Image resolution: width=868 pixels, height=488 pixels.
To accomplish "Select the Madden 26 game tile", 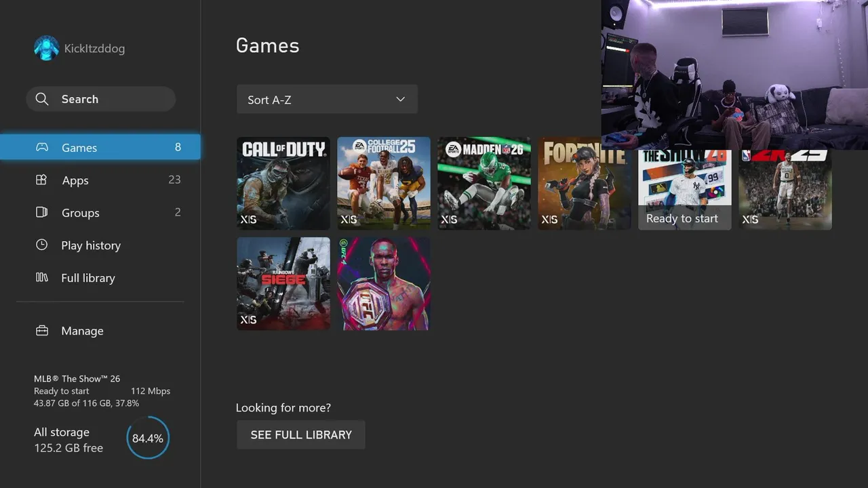I will [x=484, y=184].
